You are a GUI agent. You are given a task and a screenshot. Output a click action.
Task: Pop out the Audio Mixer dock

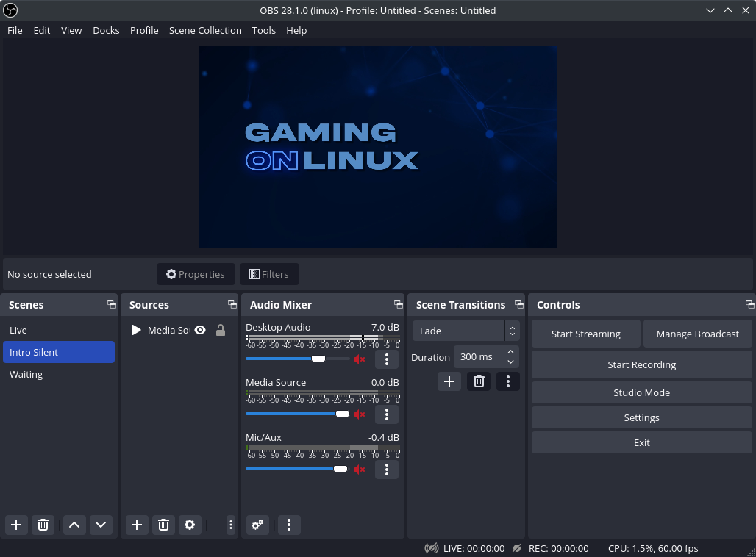point(399,304)
